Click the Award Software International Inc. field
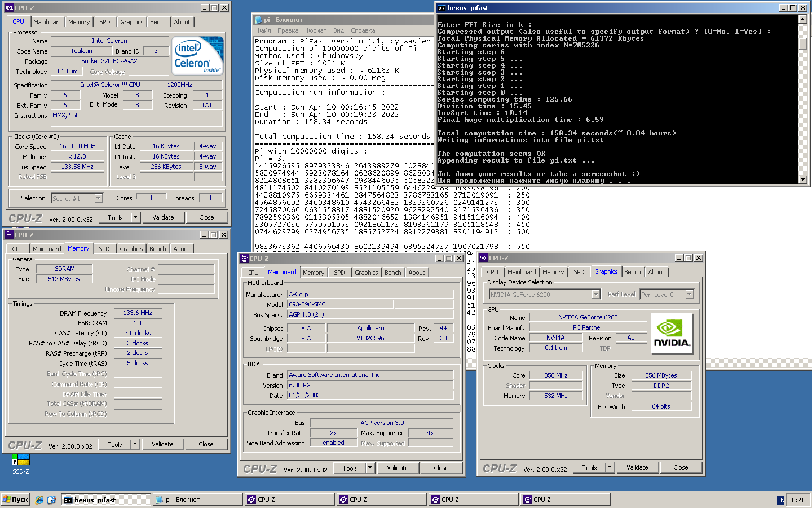The height and width of the screenshot is (508, 812). point(370,375)
